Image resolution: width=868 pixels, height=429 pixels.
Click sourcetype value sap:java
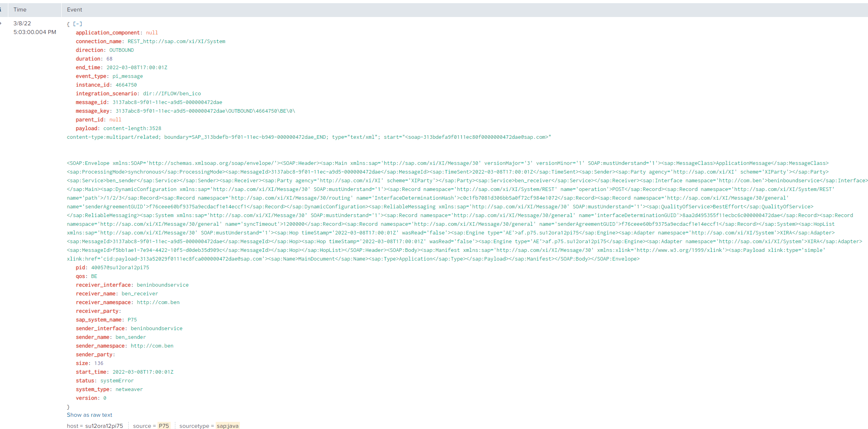[228, 426]
